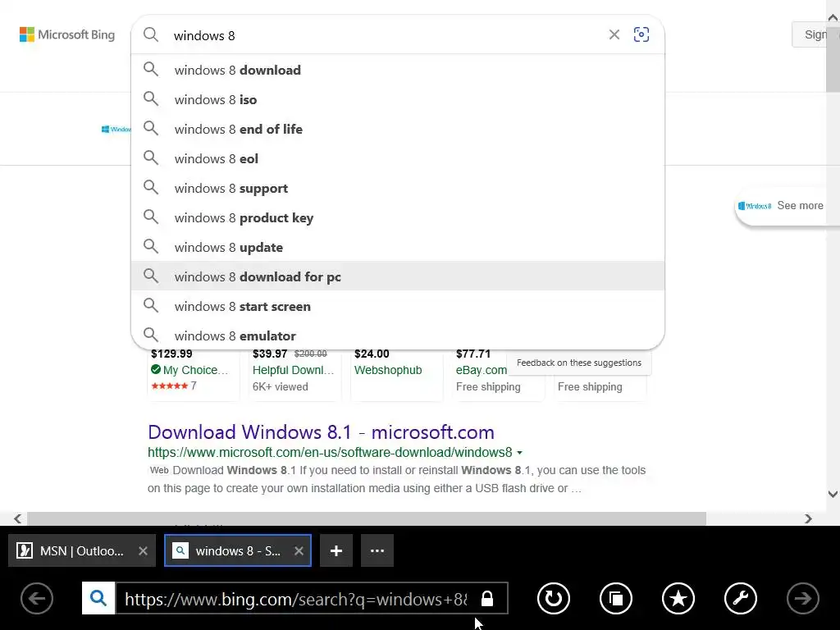Open Download Windows 8.1 - microsoft.com result
This screenshot has height=630, width=840.
coord(321,431)
